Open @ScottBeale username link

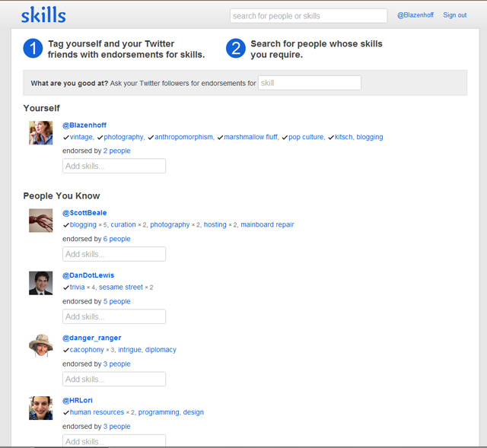[84, 213]
